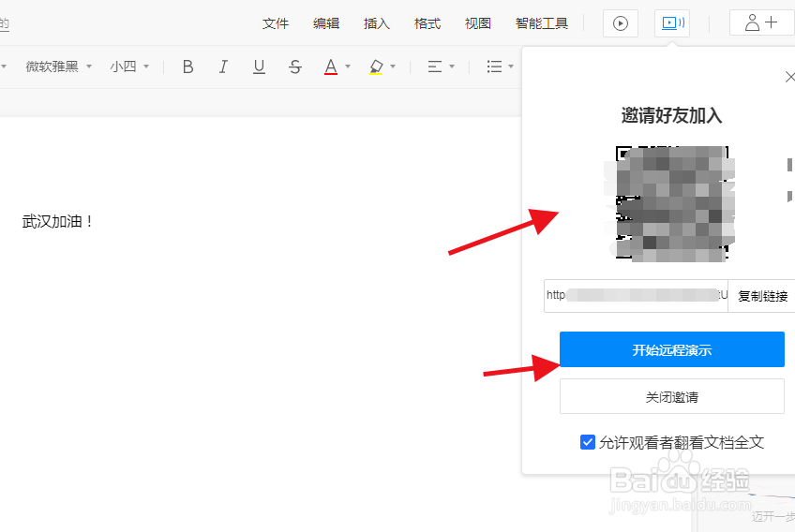Screen dimensions: 795x532
Task: Open the 智能工具 menu
Action: coord(542,23)
